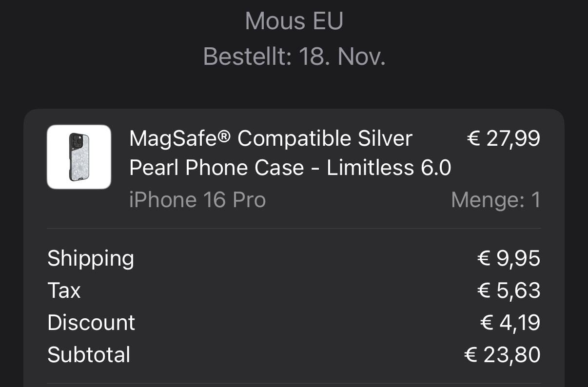This screenshot has width=588, height=387.
Task: Select the € 23,80 subtotal amount
Action: click(x=502, y=355)
